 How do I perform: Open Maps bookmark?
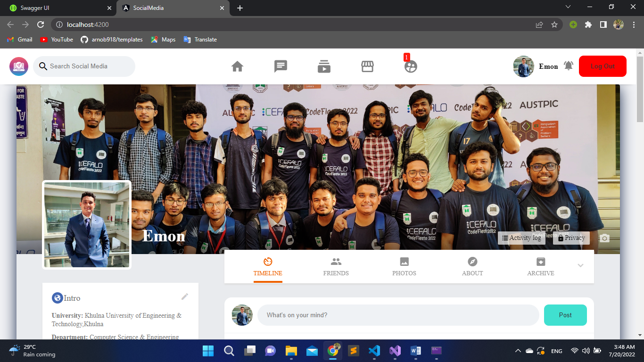163,40
